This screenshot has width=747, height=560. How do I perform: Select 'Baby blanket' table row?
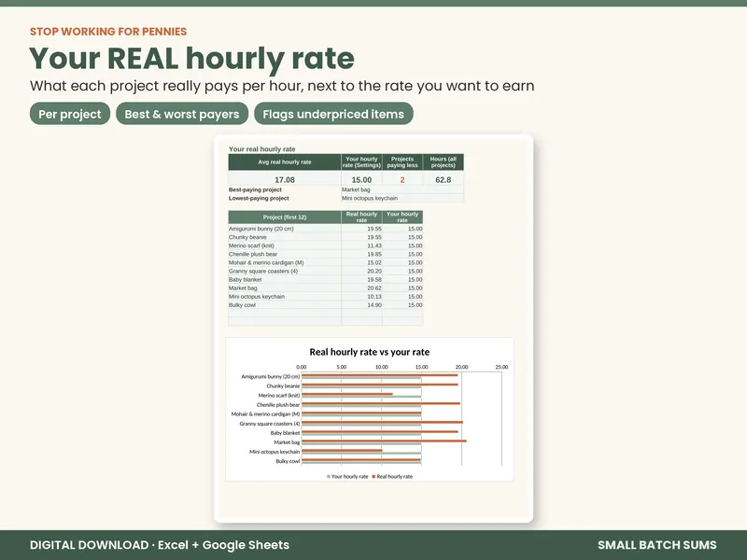tap(325, 279)
